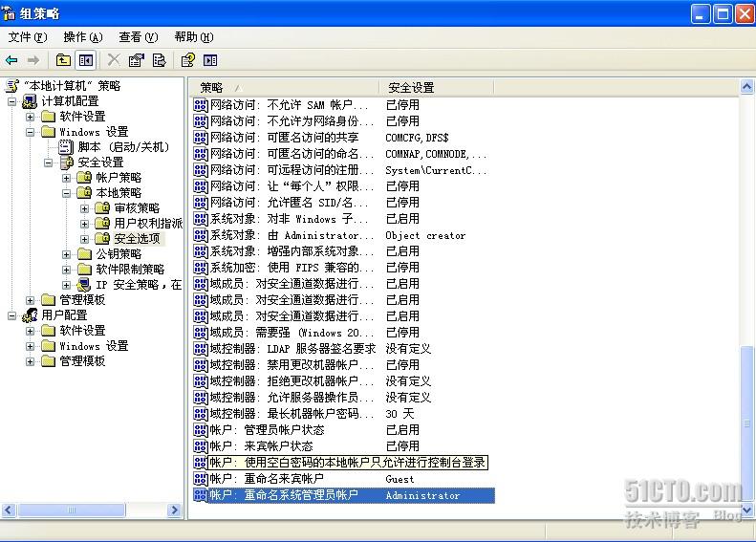Click the folder icon beside 公钥策略
Viewport: 756px width, 542px height.
tap(84, 254)
